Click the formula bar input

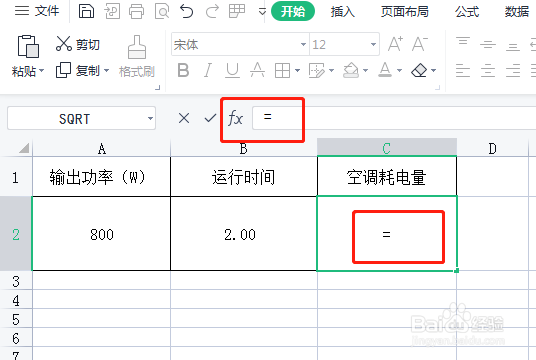(394, 118)
